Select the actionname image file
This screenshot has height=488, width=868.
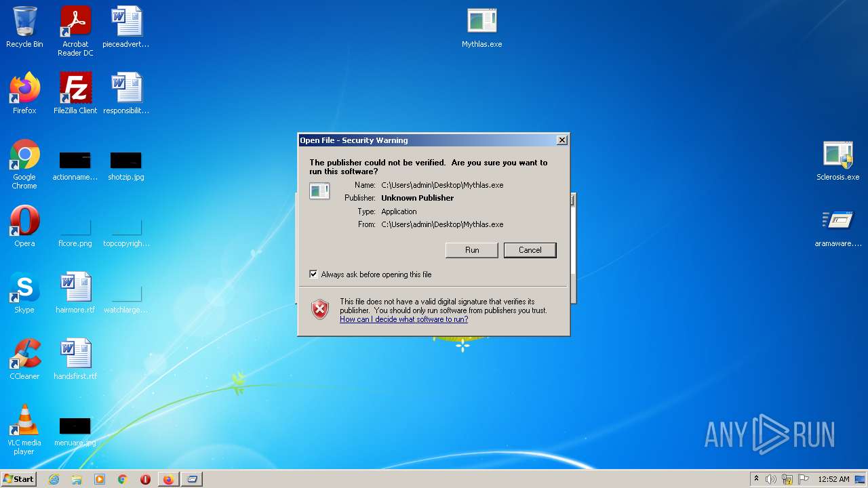pos(75,167)
